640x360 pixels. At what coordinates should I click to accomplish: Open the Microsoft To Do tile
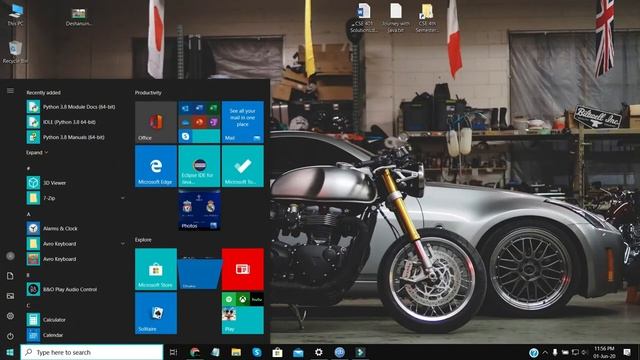242,166
